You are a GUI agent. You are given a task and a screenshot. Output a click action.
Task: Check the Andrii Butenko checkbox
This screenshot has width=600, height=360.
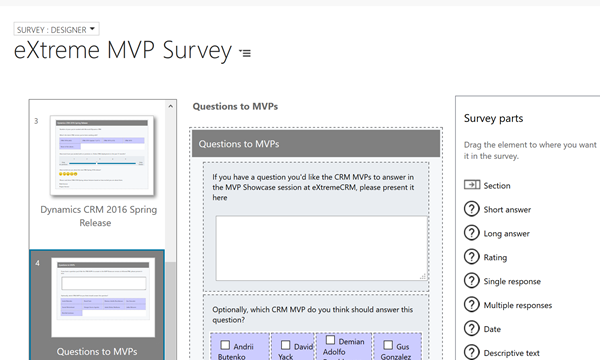click(x=225, y=345)
